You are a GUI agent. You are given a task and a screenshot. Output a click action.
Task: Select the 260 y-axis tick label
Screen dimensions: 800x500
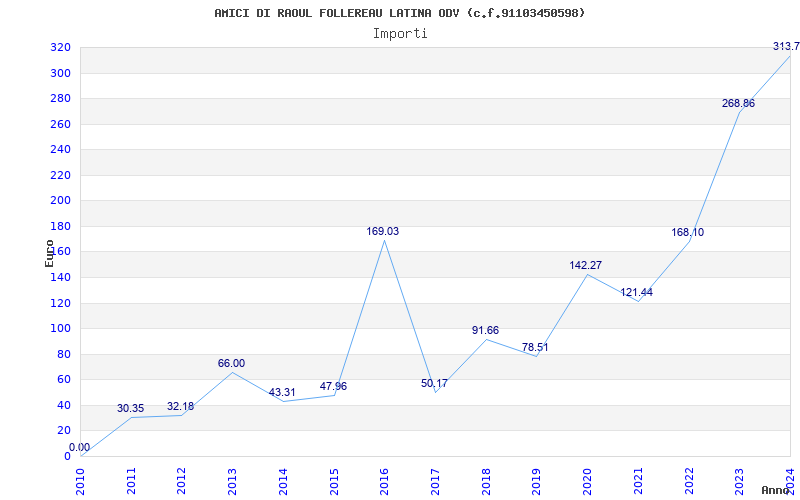click(x=60, y=124)
